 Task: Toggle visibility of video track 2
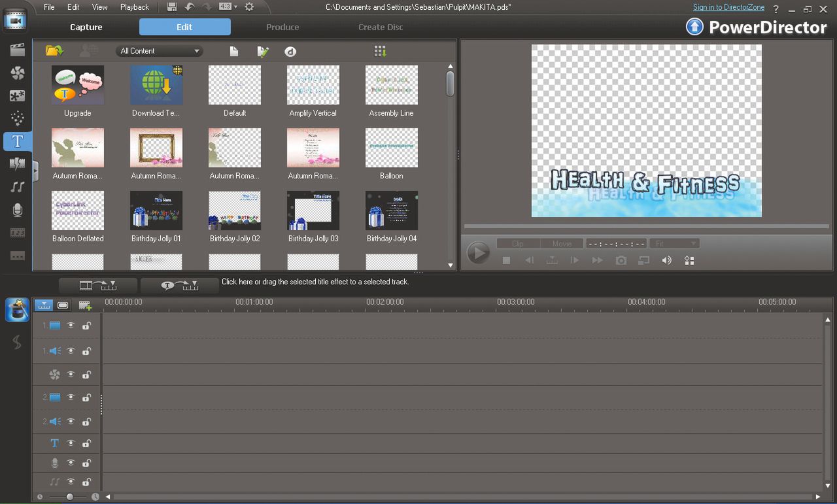pyautogui.click(x=71, y=397)
